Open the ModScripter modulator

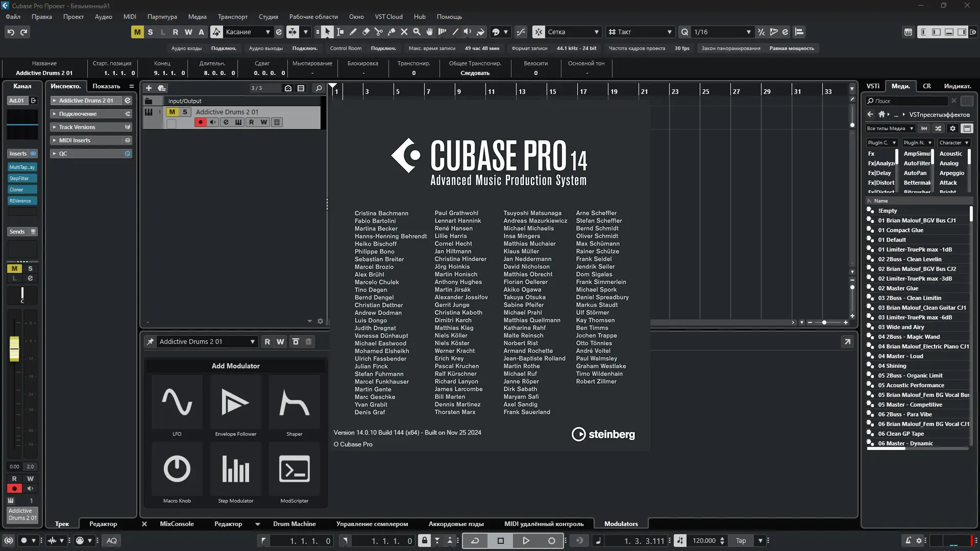294,469
